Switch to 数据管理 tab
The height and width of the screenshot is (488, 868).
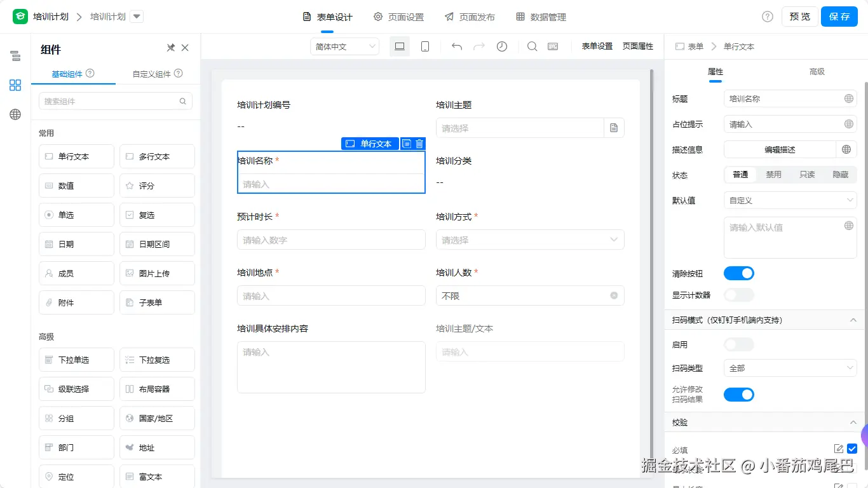(x=541, y=17)
